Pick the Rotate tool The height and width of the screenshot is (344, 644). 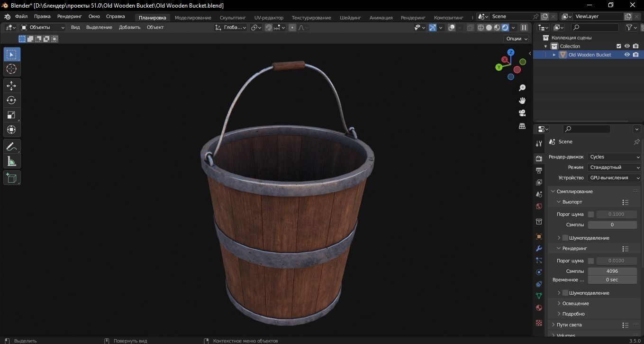(12, 100)
